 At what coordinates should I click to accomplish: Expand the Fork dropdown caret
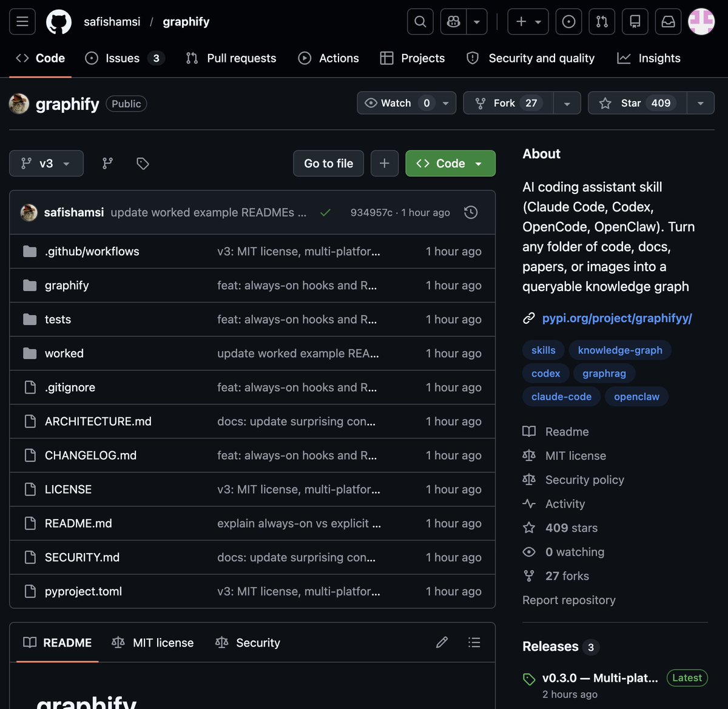tap(567, 102)
